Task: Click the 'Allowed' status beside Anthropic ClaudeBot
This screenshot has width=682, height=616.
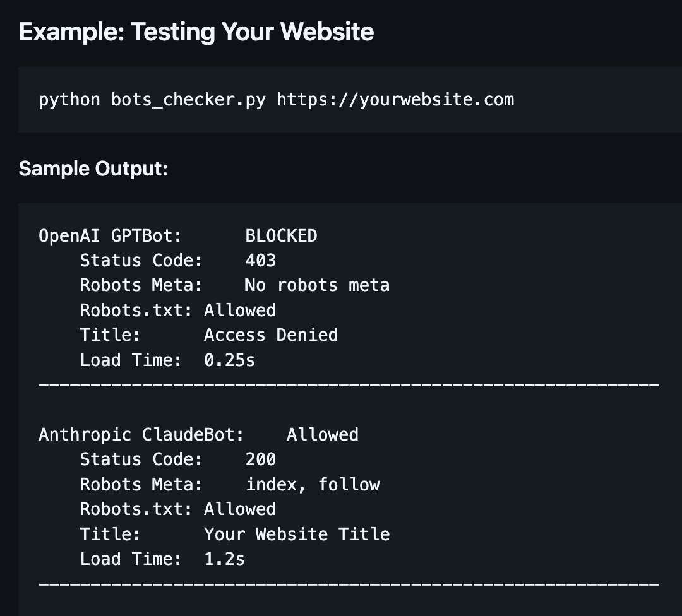Action: [322, 435]
